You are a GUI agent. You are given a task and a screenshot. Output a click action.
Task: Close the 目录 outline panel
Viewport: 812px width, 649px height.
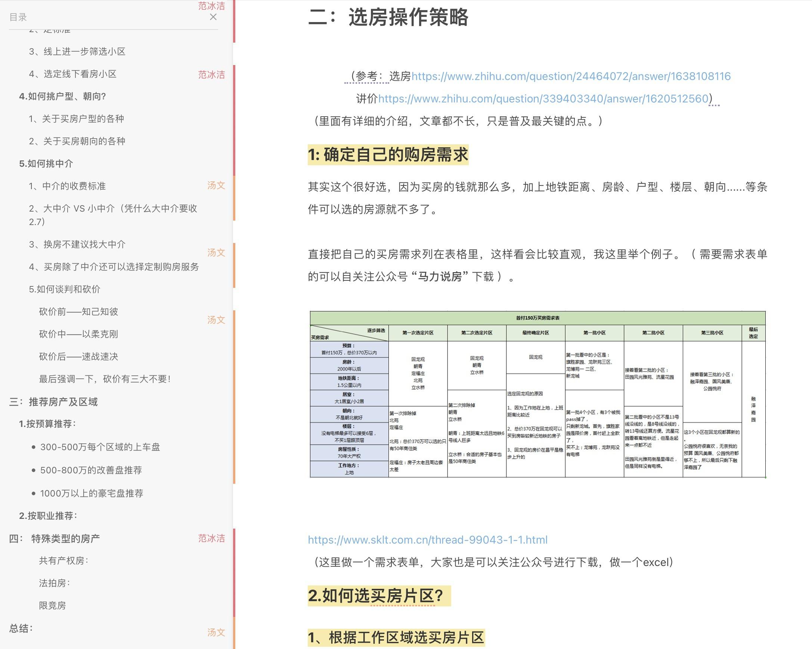[x=213, y=17]
